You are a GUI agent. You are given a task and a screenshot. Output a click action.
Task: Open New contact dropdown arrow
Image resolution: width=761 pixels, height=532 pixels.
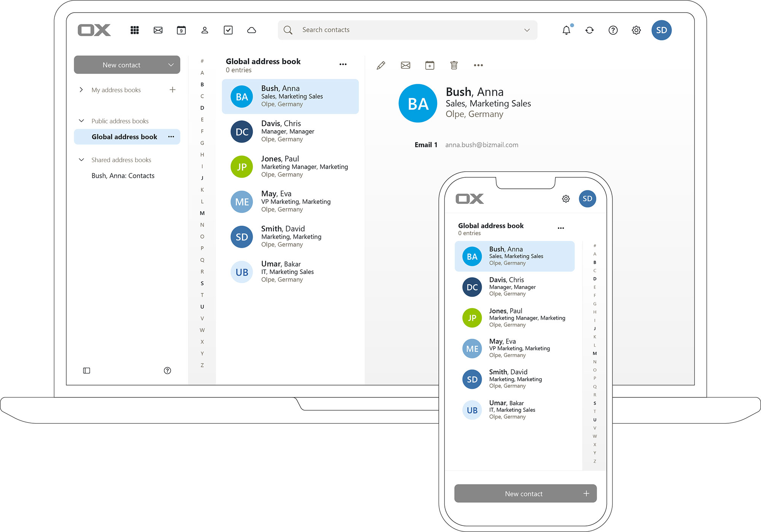coord(171,65)
